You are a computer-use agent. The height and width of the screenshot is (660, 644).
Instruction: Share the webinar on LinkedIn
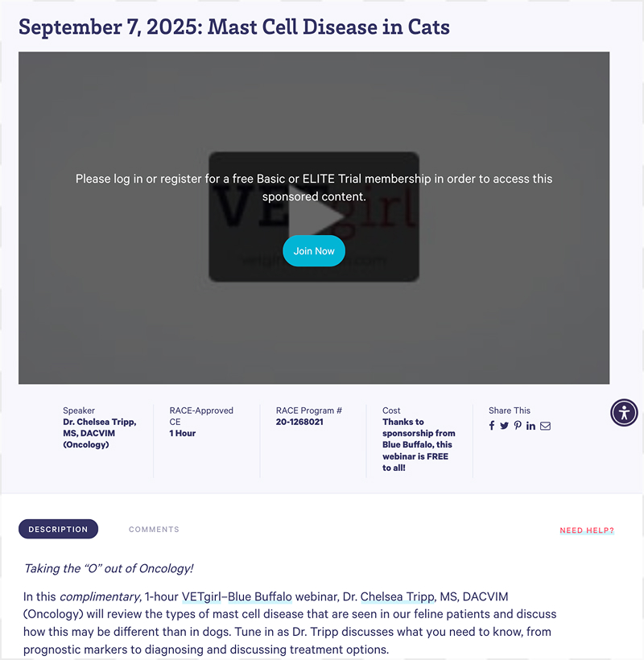pyautogui.click(x=530, y=426)
